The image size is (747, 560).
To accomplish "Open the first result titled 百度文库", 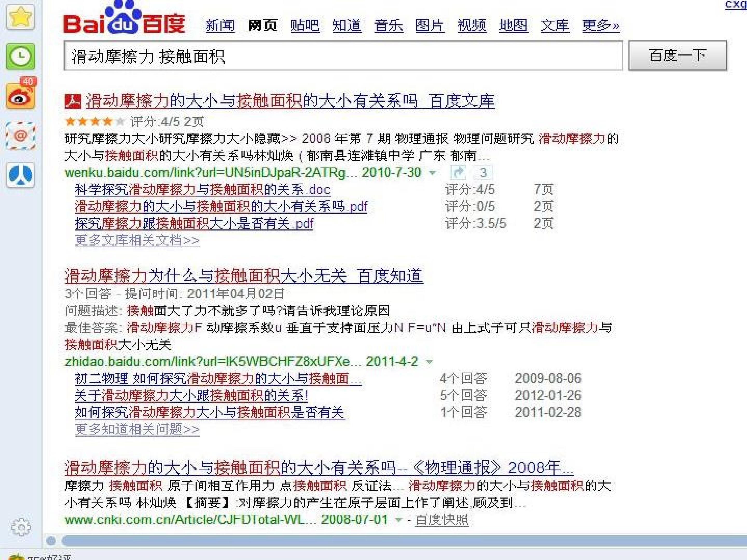I will pyautogui.click(x=290, y=101).
